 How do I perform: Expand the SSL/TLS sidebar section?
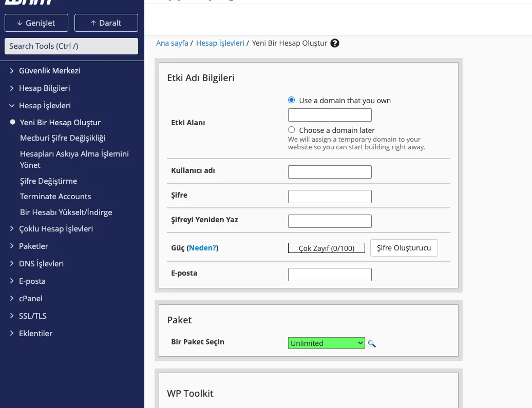coord(33,316)
